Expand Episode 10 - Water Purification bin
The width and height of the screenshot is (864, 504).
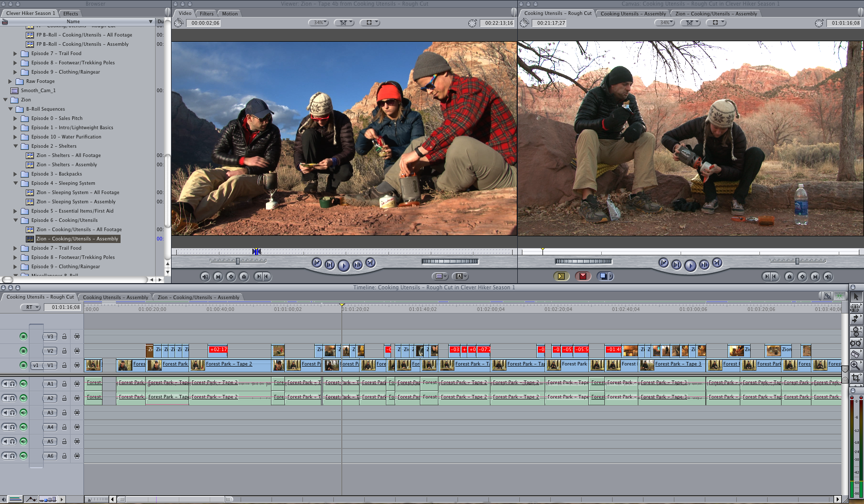click(x=15, y=137)
